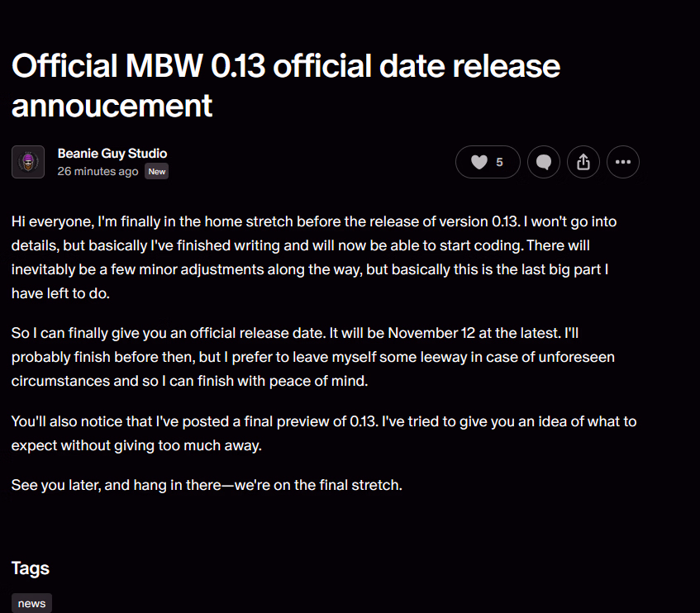
Task: Click the word "annoucement" in the title
Action: click(112, 106)
